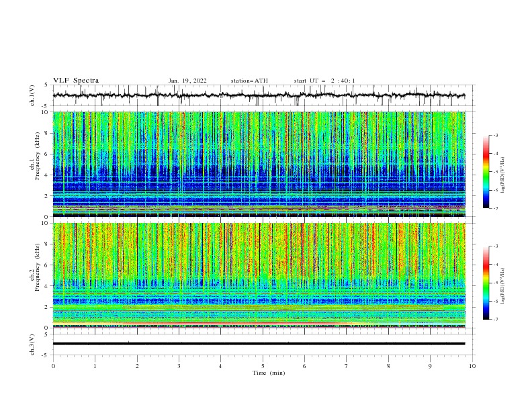The width and height of the screenshot is (532, 411).
Task: Click the 'VLF Spectra' title text
Action: [x=76, y=81]
